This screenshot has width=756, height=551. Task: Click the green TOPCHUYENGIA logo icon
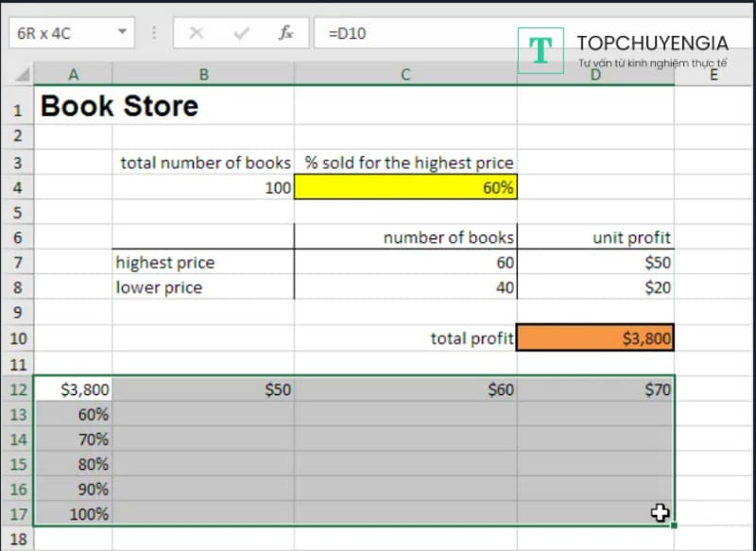pos(541,50)
